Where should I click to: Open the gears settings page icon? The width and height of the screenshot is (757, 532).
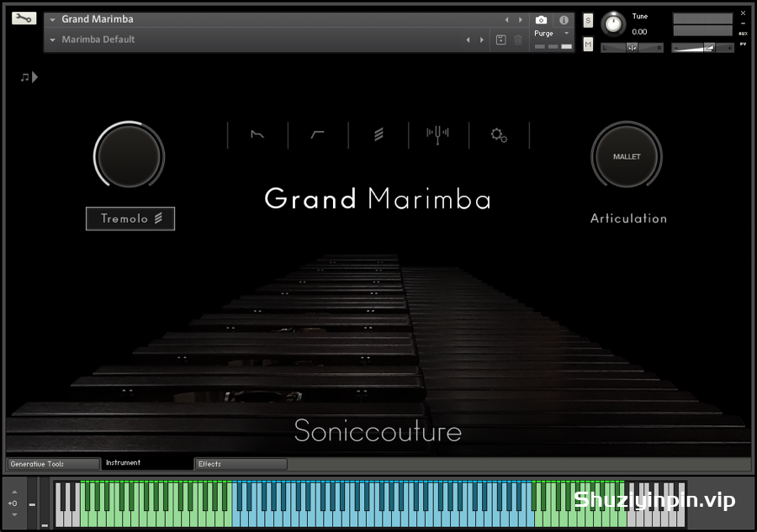click(499, 135)
